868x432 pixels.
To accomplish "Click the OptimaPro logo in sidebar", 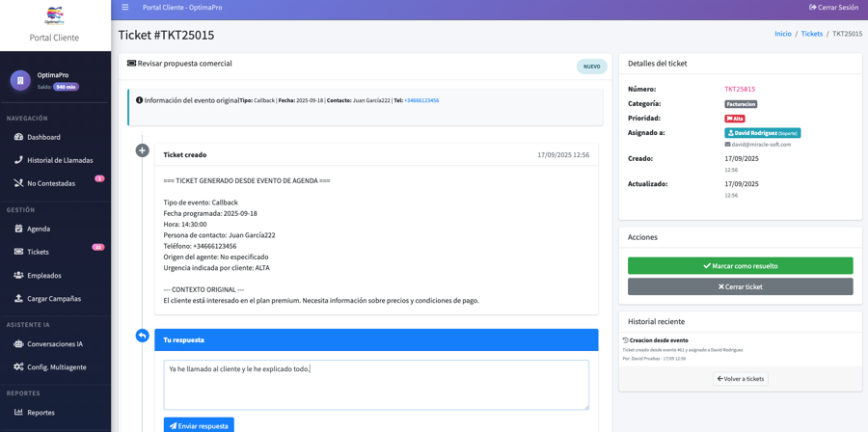I will coord(55,15).
